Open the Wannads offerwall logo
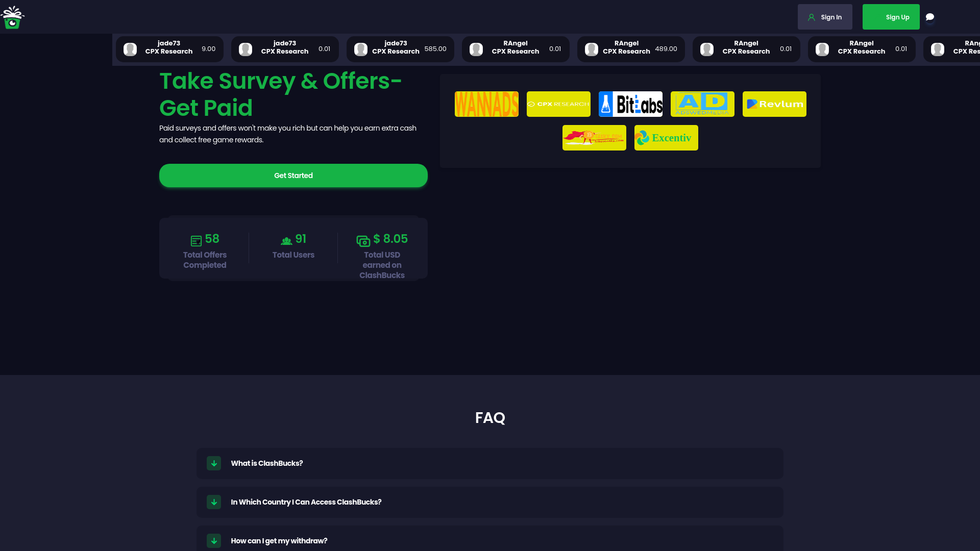980x551 pixels. [x=486, y=104]
